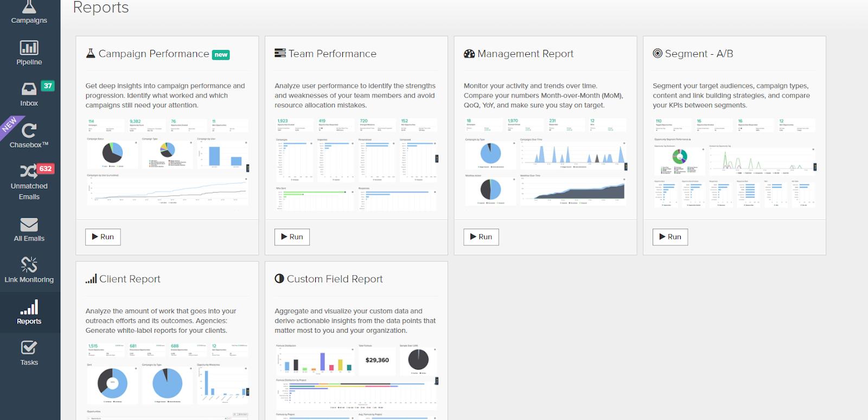Open the Inbox tray icon
868x420 pixels.
click(x=29, y=89)
